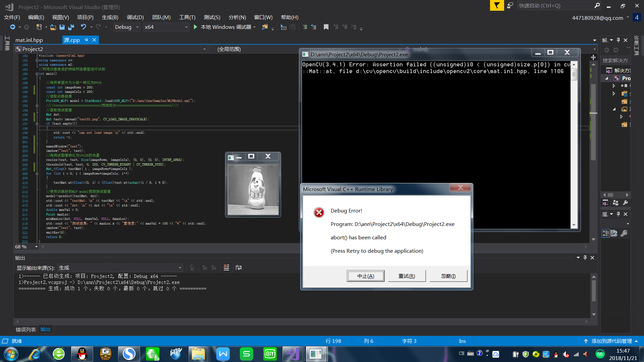Comment out selected lines icon
Viewport: 644px width, 362px height.
tap(305, 27)
